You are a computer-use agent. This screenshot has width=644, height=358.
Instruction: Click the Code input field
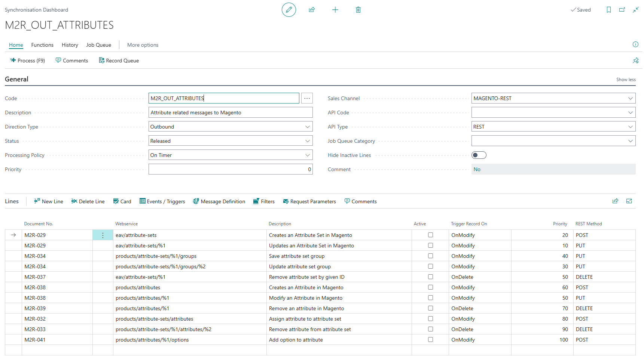224,98
